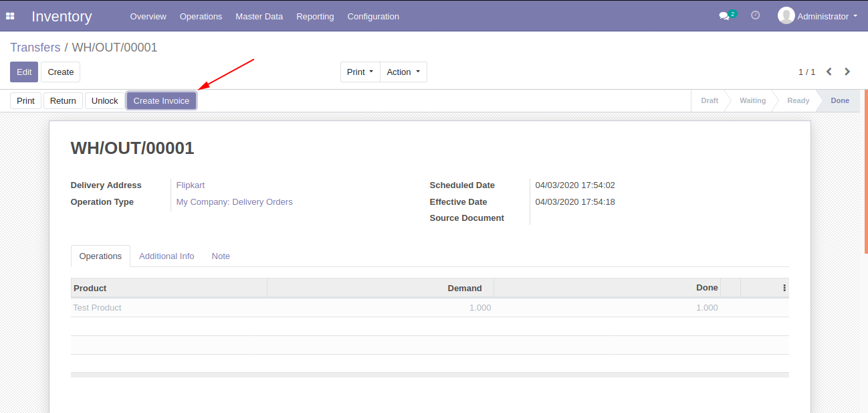Switch to the Additional Info tab
Screen dimensions: 868x413
[x=167, y=256]
